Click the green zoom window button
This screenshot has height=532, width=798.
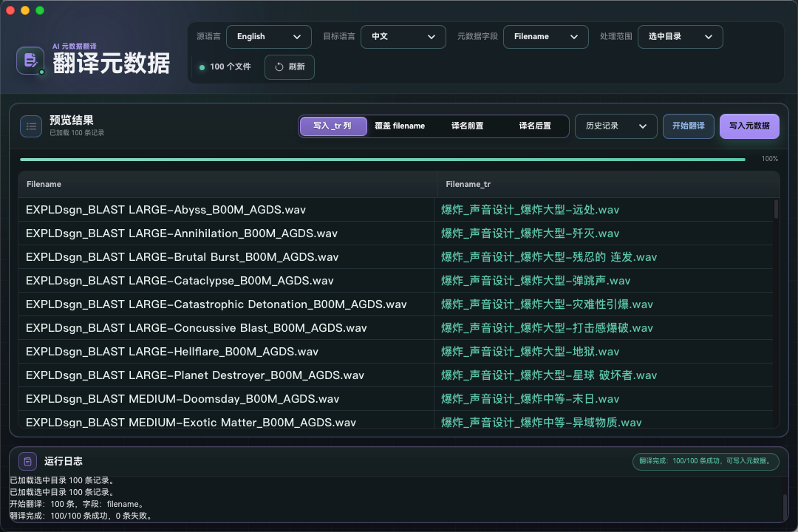40,10
